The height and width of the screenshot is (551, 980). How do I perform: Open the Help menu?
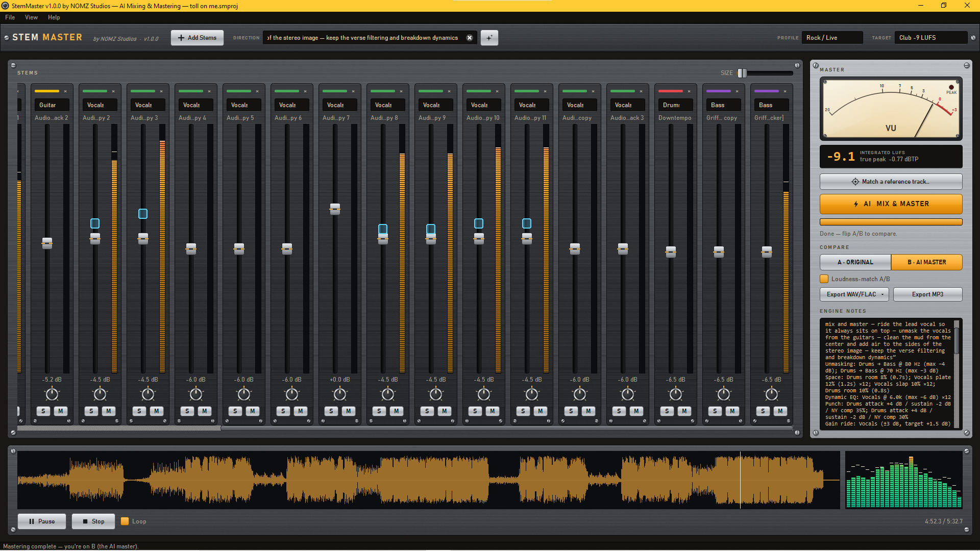(x=54, y=17)
